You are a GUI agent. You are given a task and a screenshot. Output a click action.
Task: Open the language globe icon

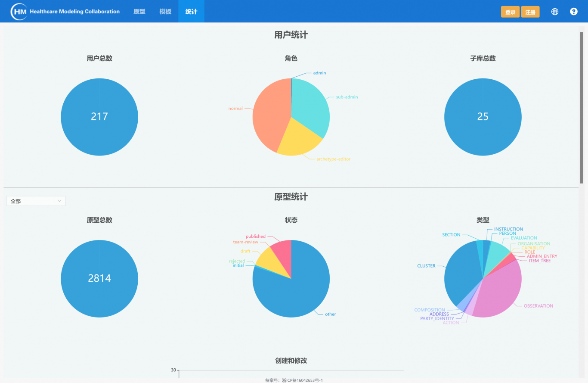pyautogui.click(x=555, y=12)
